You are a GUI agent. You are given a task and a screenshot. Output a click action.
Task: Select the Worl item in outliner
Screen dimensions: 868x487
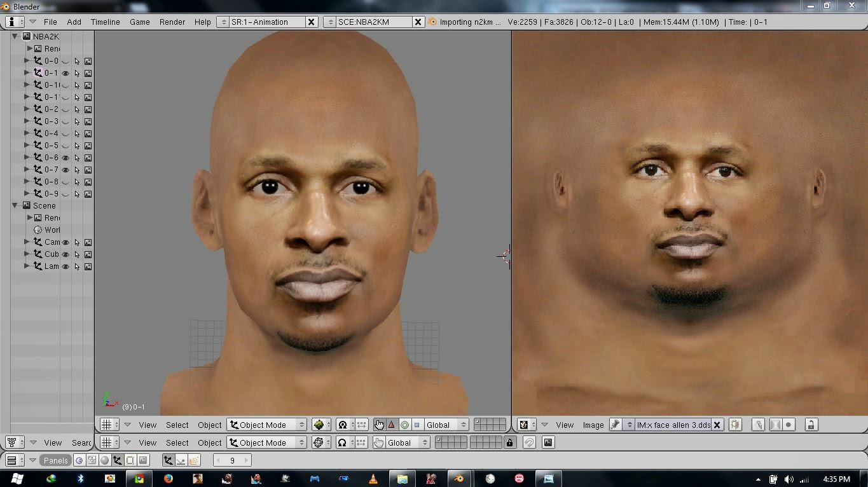tap(52, 230)
